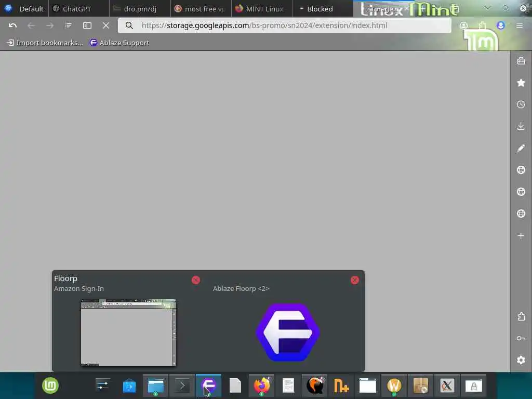Close the Amazon Sign-In window preview

(x=196, y=280)
